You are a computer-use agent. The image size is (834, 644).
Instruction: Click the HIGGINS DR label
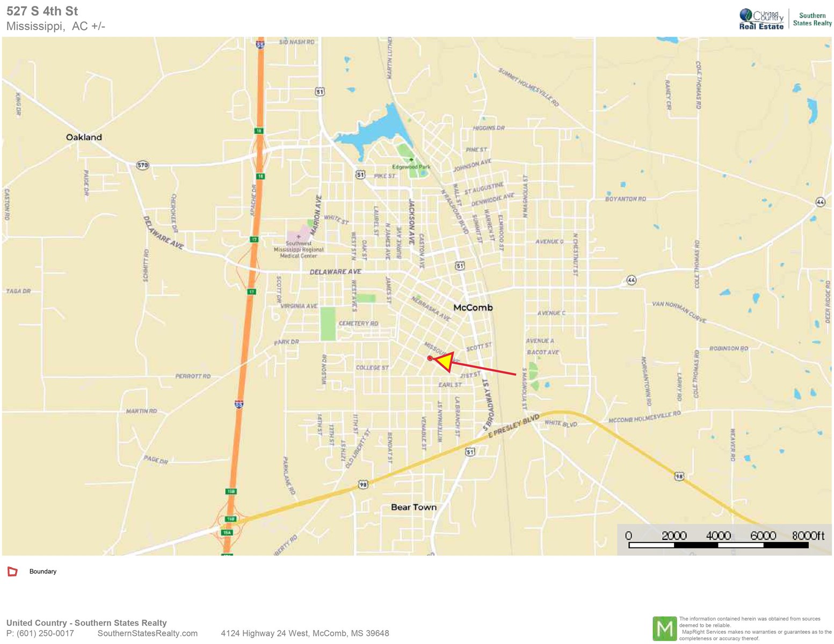[489, 128]
